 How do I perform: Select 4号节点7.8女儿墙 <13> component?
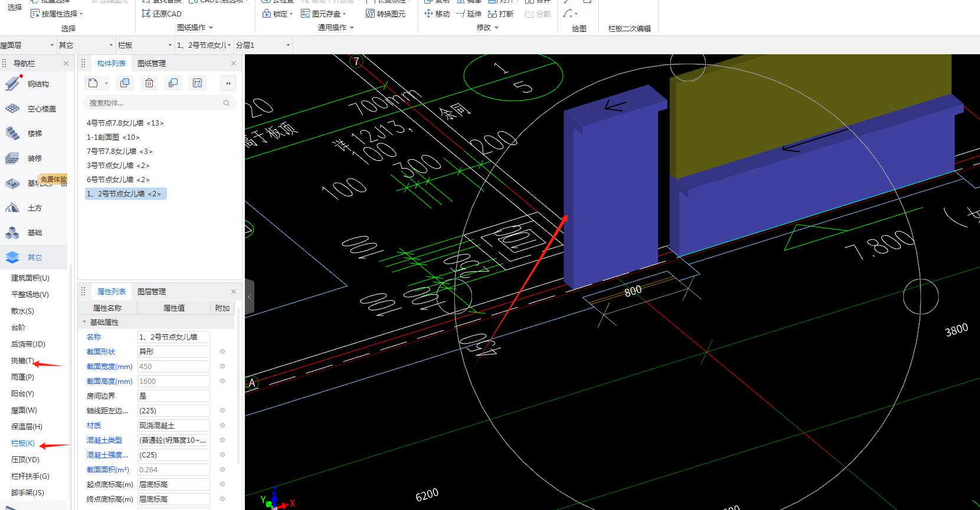click(125, 123)
